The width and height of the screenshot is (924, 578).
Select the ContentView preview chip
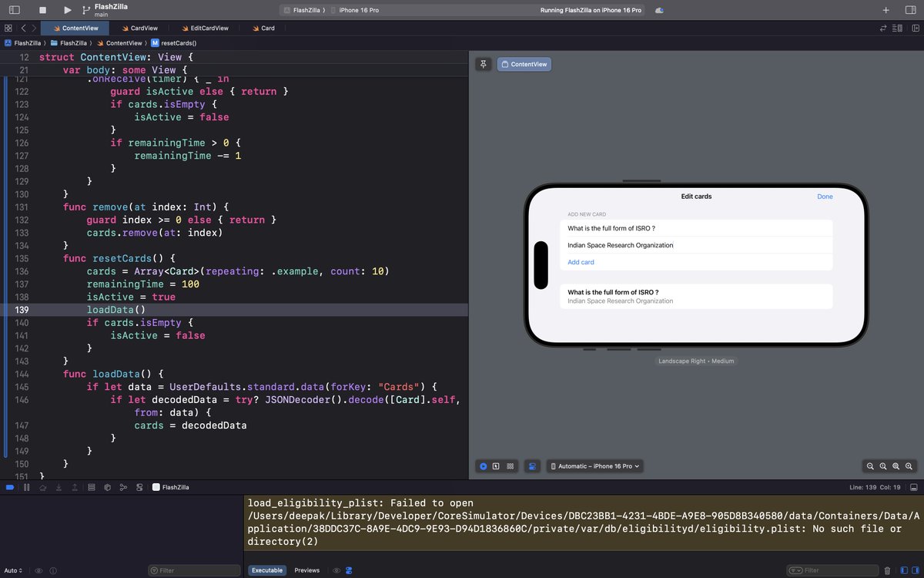[x=524, y=64]
